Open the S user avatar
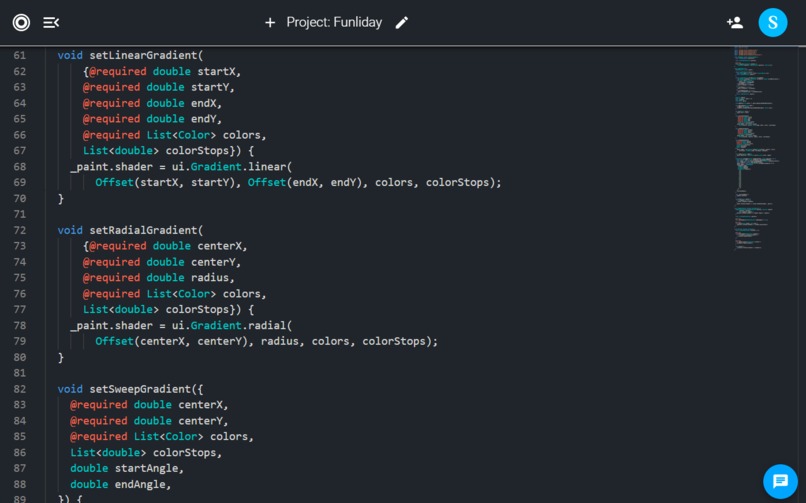 (x=773, y=23)
